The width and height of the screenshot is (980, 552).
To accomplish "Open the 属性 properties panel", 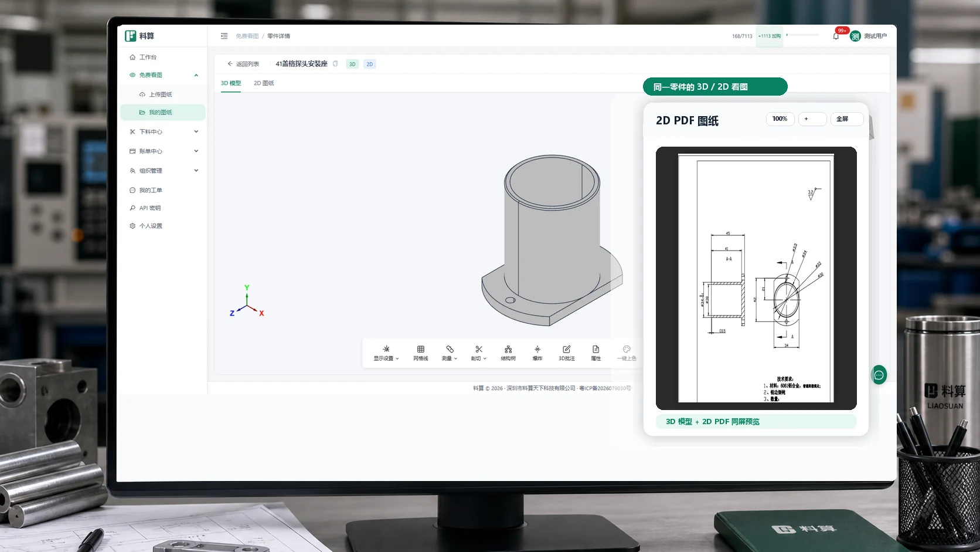I will 596,353.
